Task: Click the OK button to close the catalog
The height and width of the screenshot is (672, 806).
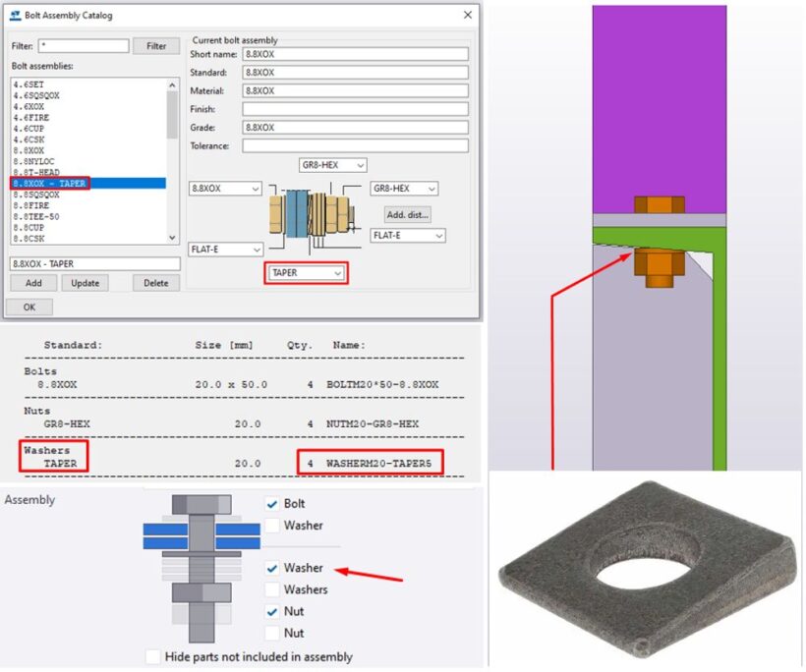Action: click(x=29, y=307)
